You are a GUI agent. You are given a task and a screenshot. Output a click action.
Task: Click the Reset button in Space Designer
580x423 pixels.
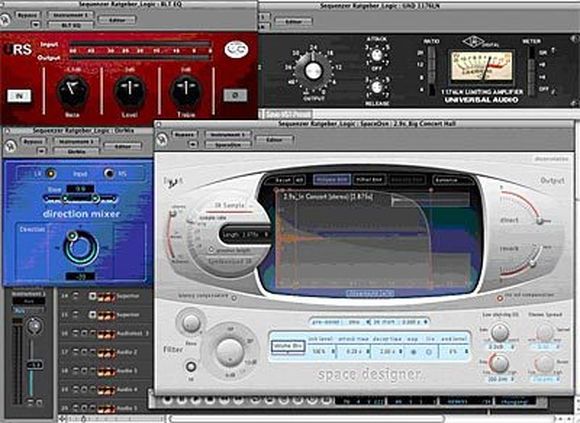pos(284,180)
